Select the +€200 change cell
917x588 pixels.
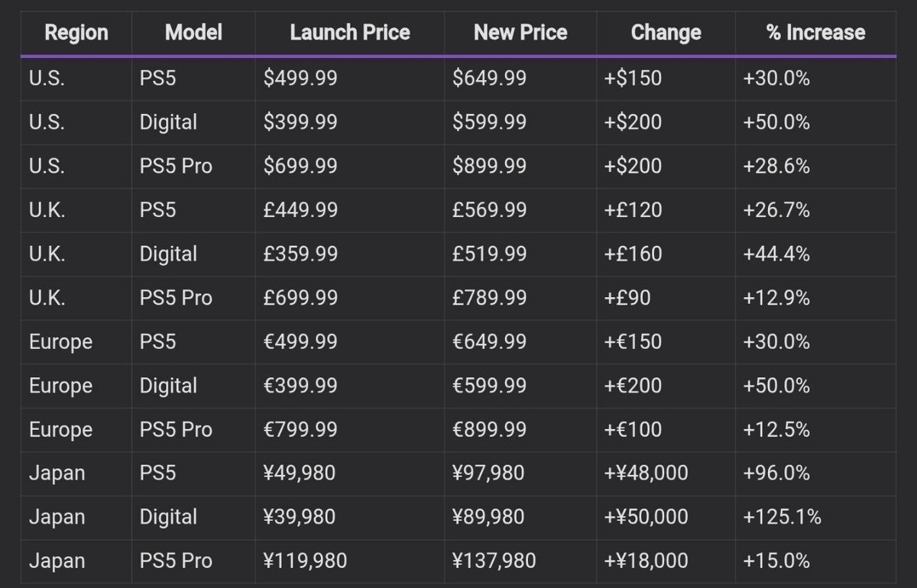(x=633, y=386)
